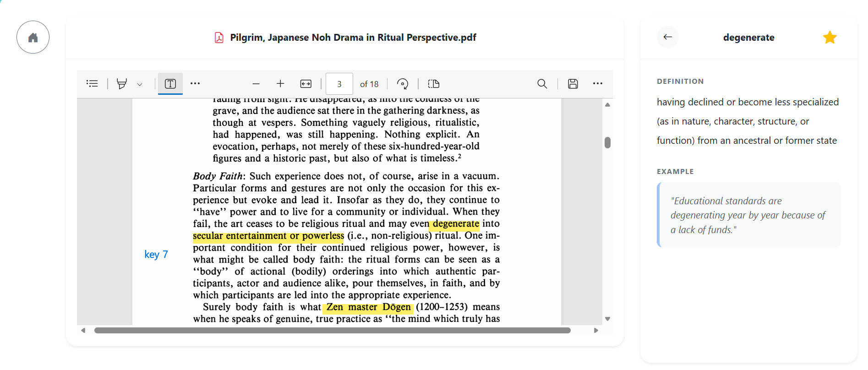Save the PDF document
This screenshot has height=370, width=868.
coord(573,83)
